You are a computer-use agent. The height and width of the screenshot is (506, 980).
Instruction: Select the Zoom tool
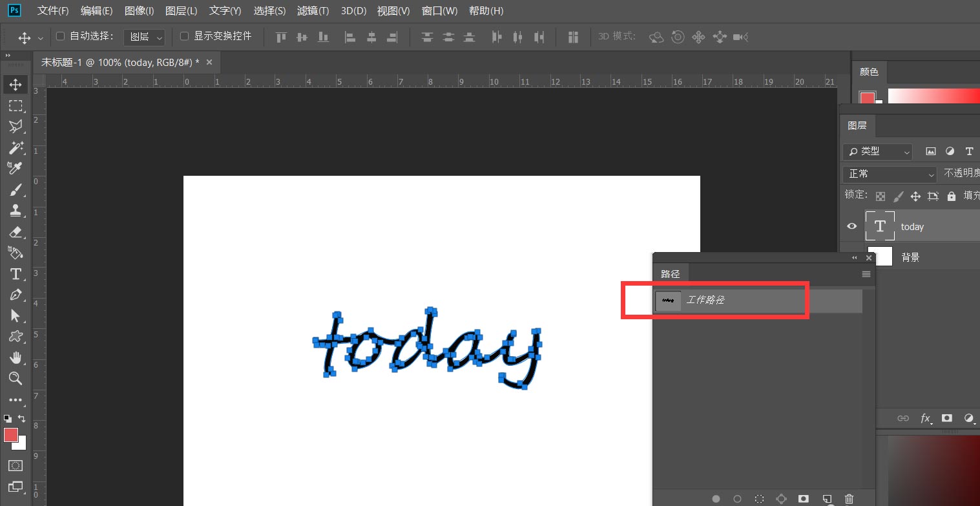(x=16, y=379)
